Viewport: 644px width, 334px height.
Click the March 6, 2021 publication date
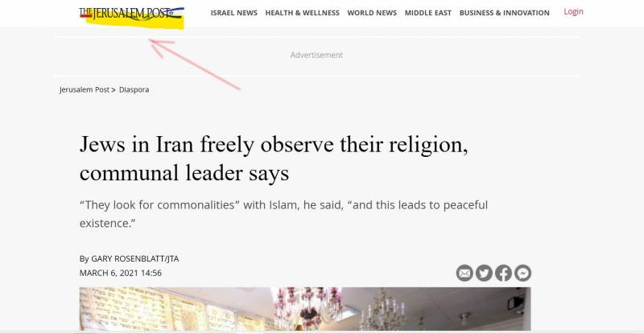[x=120, y=273]
